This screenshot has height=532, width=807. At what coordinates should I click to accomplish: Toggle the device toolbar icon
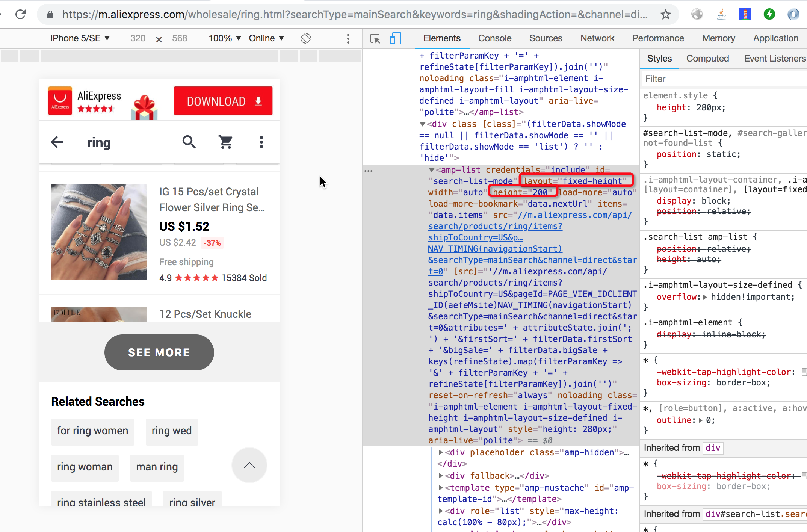(x=395, y=38)
